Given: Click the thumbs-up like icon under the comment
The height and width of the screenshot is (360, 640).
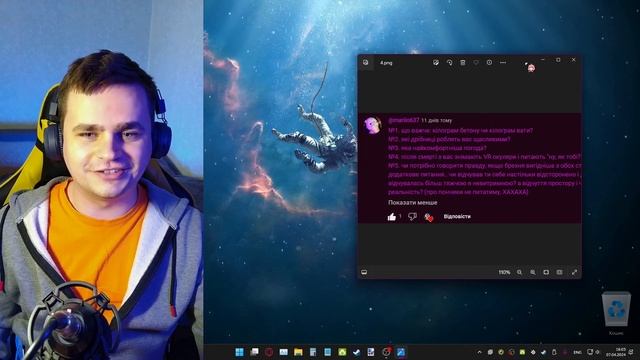Looking at the screenshot, I should [392, 217].
